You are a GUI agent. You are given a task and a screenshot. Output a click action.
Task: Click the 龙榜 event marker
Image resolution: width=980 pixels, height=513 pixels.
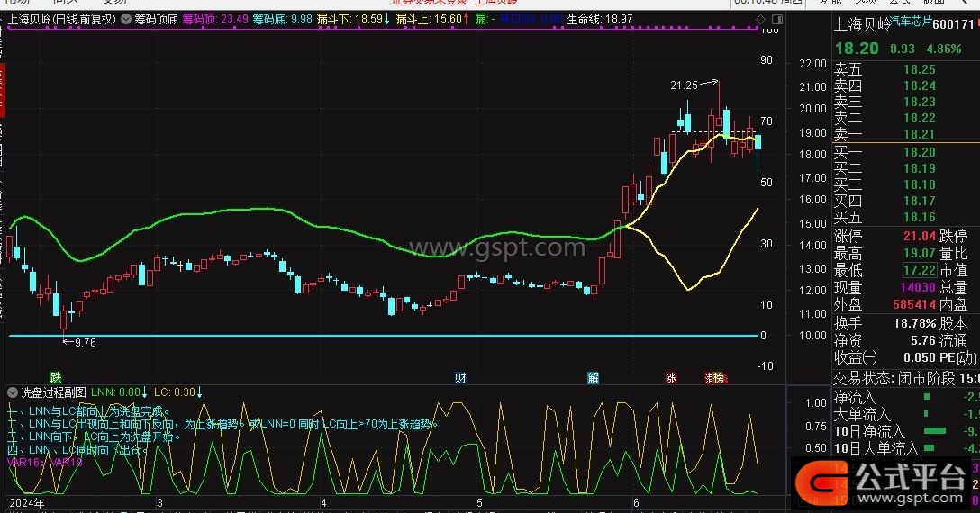pyautogui.click(x=715, y=377)
